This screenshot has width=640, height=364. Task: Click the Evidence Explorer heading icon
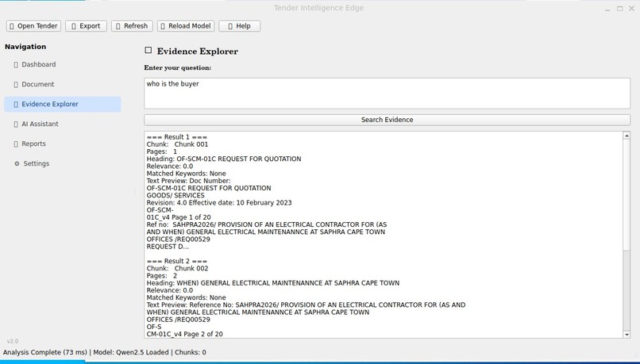(148, 50)
